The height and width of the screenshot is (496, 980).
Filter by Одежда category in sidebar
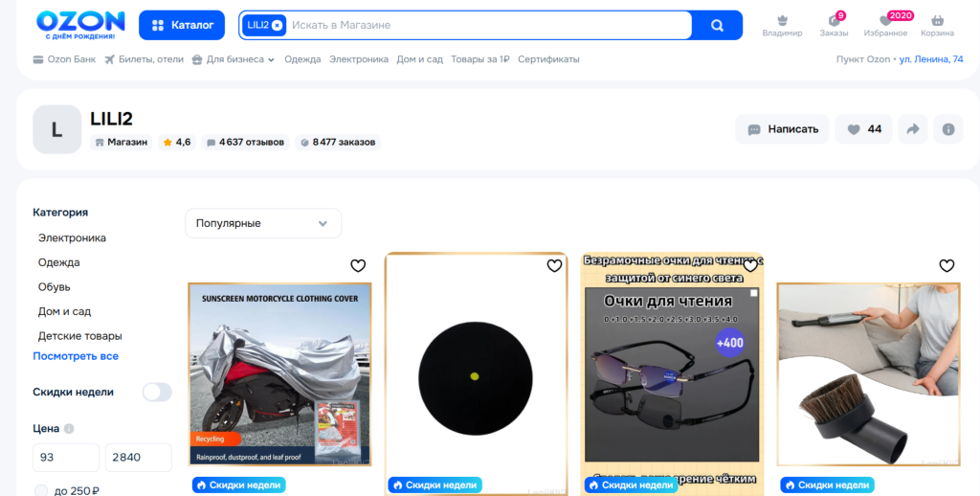(x=58, y=262)
